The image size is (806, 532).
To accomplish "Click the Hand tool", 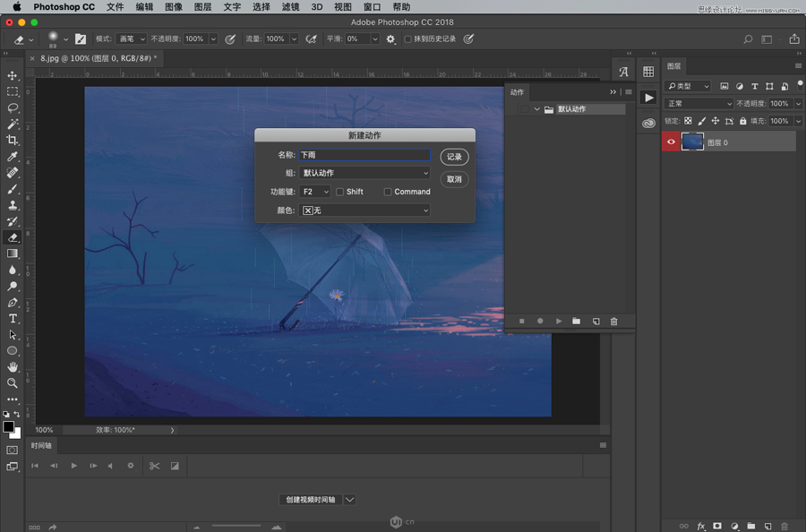I will click(13, 367).
